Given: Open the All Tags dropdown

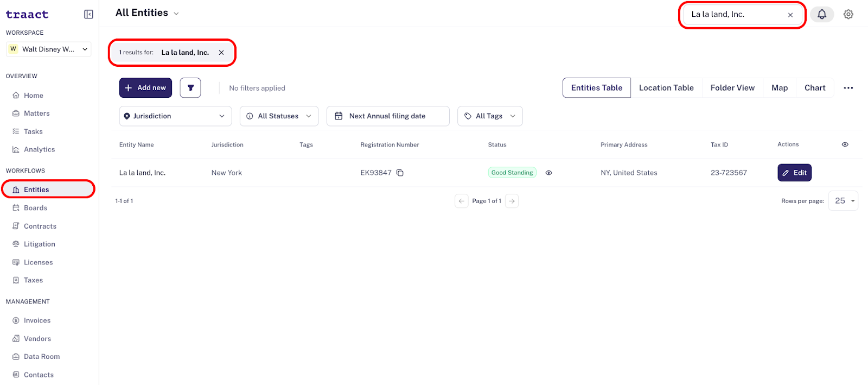Looking at the screenshot, I should pyautogui.click(x=490, y=116).
